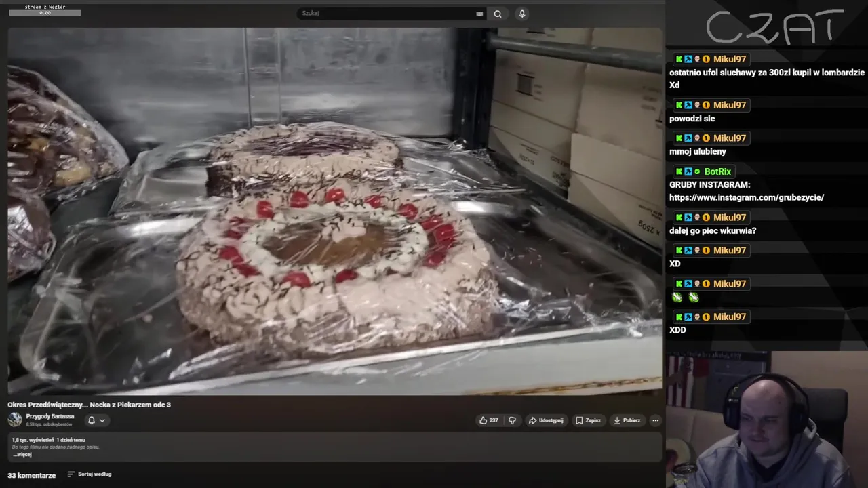
Task: Expand notification options dropdown arrow
Action: click(x=102, y=420)
